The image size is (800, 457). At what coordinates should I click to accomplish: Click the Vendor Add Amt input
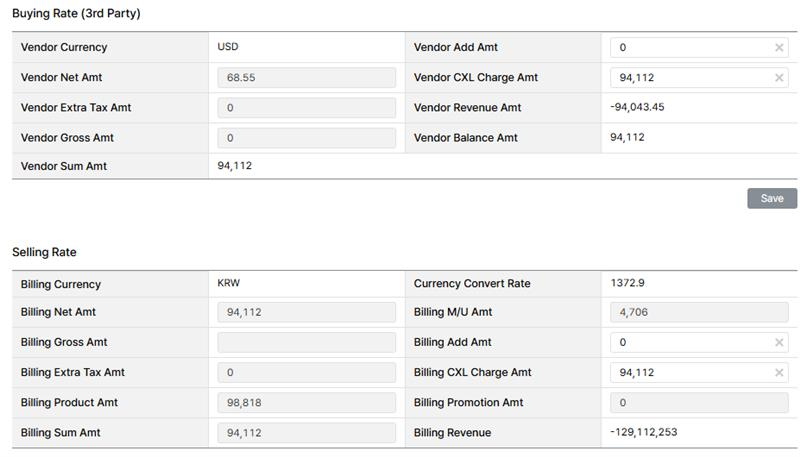pos(690,47)
